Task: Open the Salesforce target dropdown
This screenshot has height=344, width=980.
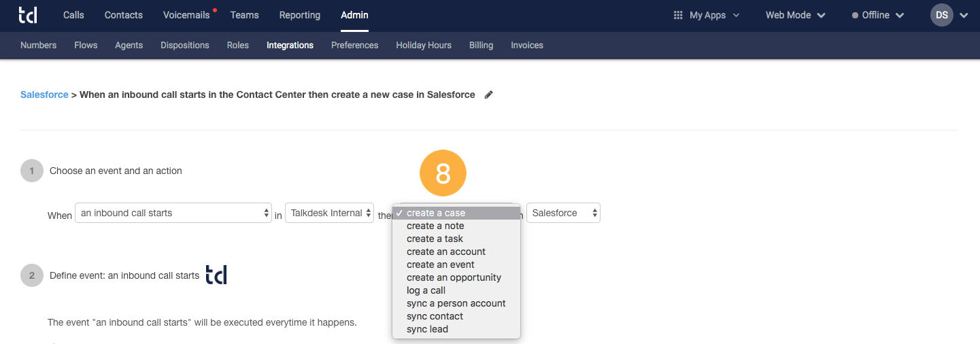Action: (x=563, y=213)
